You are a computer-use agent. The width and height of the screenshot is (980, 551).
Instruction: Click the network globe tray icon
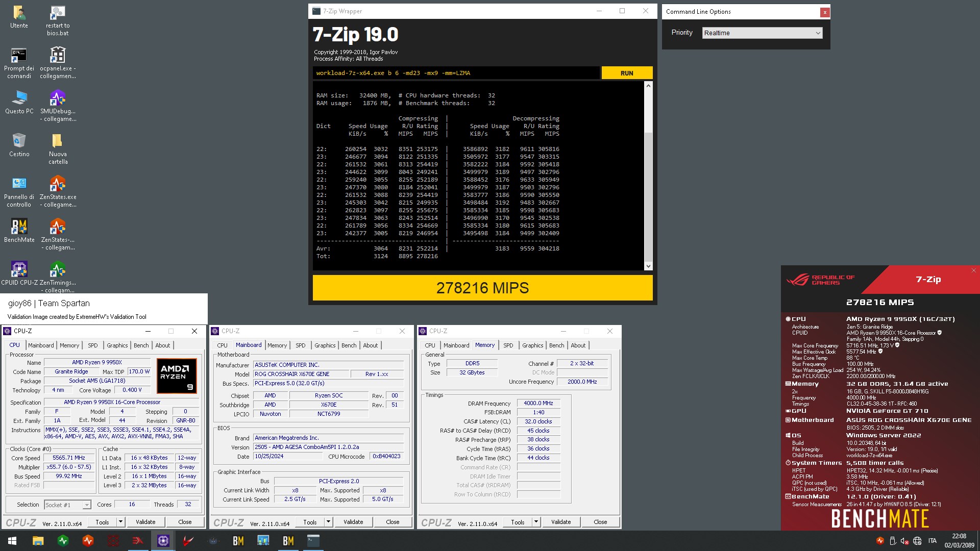click(917, 541)
